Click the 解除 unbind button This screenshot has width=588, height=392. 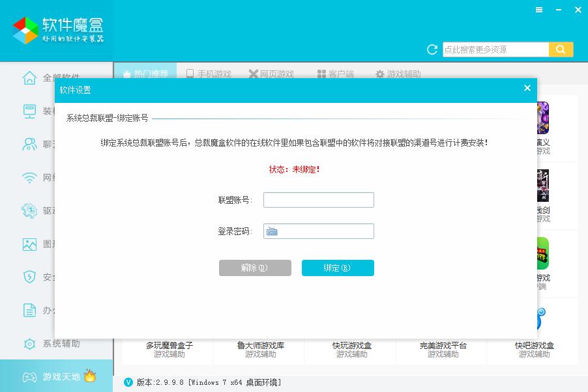click(x=255, y=268)
